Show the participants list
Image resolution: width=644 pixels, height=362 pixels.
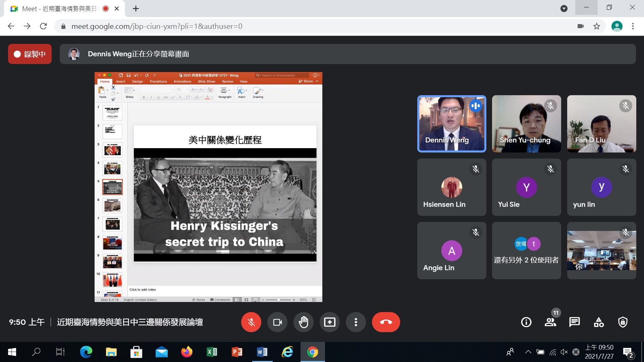point(550,322)
